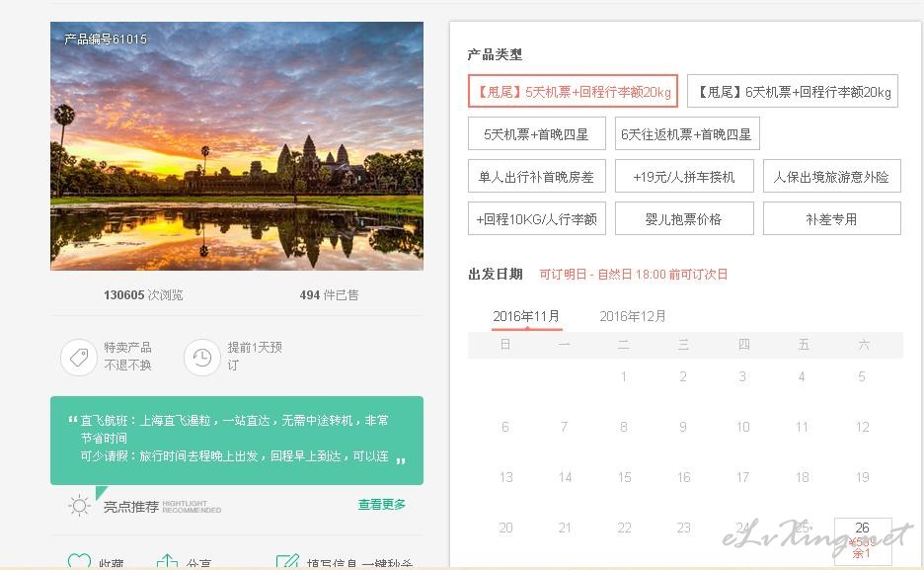Click the 亮点推荐 heading
Image resolution: width=924 pixels, height=570 pixels.
[x=131, y=507]
